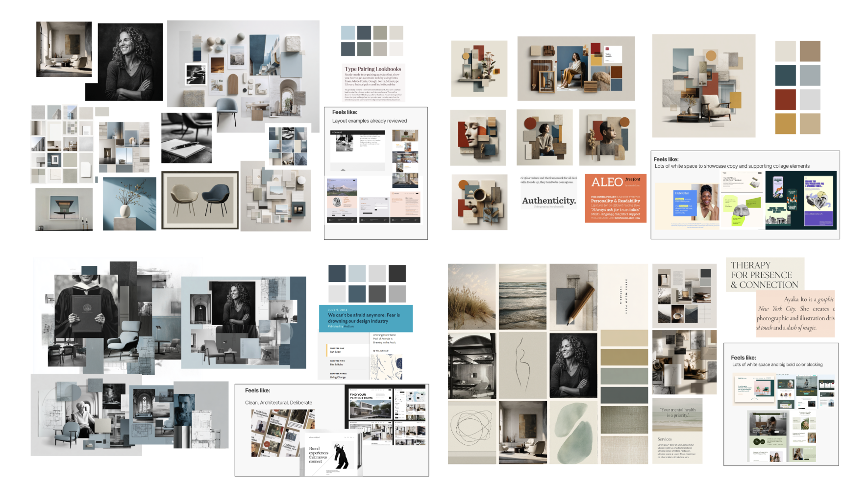Viewport: 868px width, 488px height.
Task: Click the framed two-chairs image
Action: pos(200,200)
